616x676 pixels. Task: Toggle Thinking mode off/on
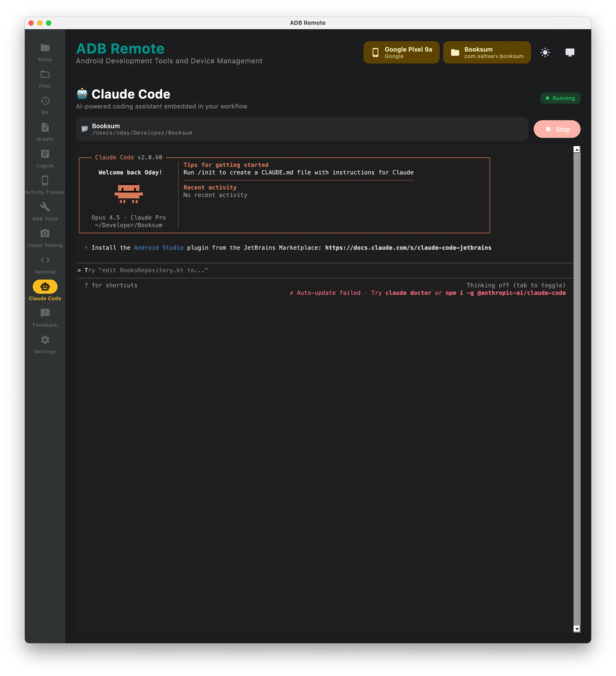coord(516,285)
